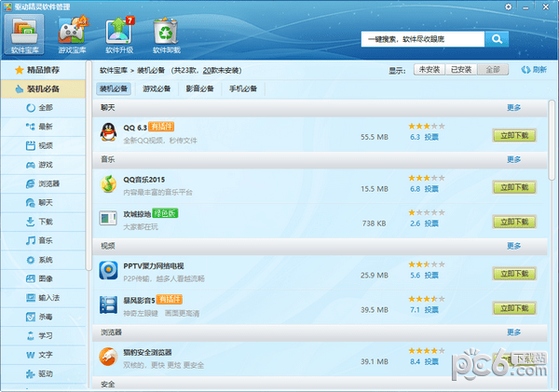Show only 未安装 software
This screenshot has width=559, height=392.
429,70
